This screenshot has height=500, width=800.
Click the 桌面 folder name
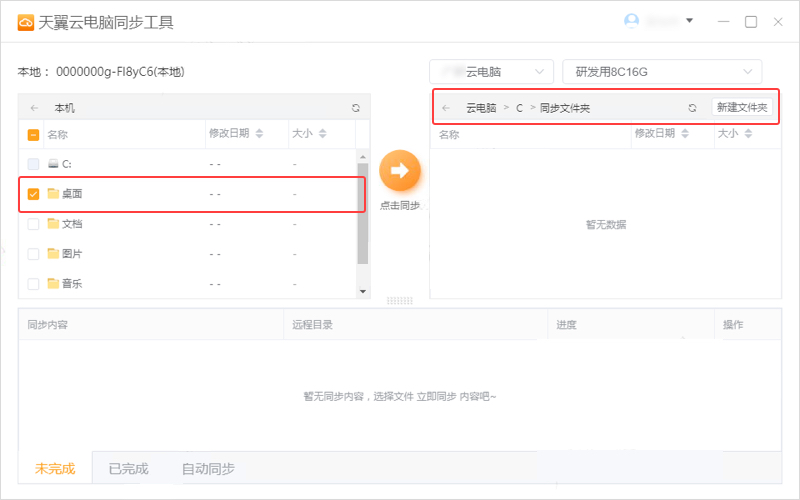tap(72, 194)
